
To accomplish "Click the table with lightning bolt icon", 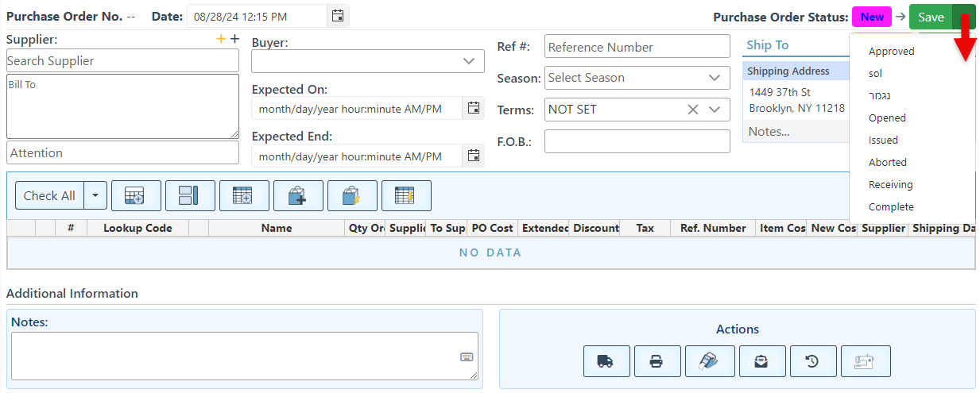I will pyautogui.click(x=406, y=196).
